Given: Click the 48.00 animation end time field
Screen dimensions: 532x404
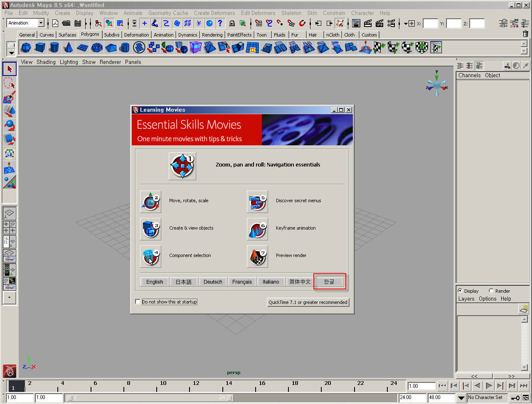Looking at the screenshot, I should coord(441,397).
